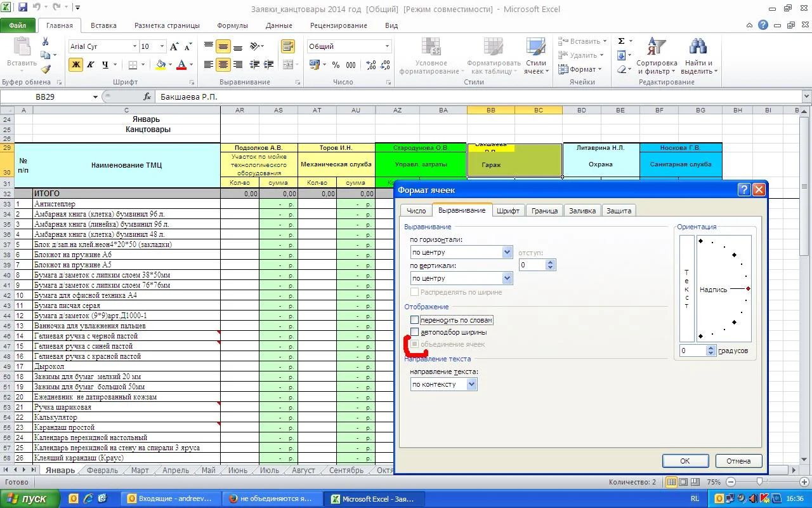Open 'по горизонтали' alignment dropdown
The image size is (812, 508).
(507, 252)
